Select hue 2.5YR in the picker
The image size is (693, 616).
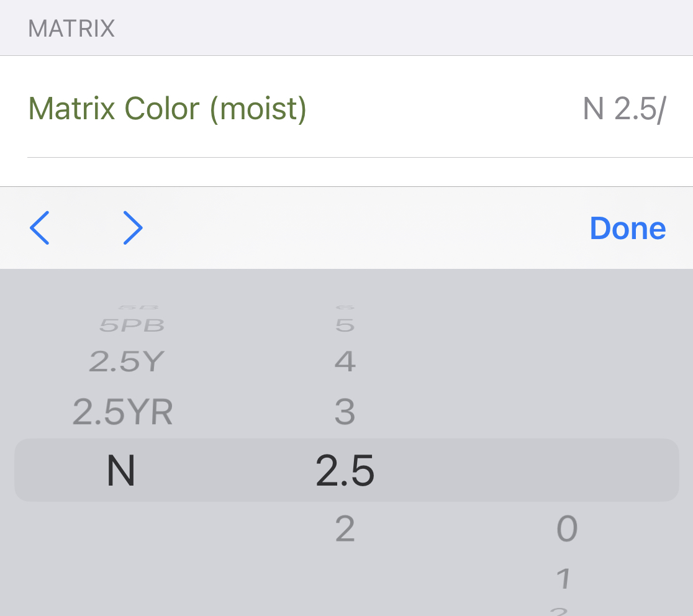122,411
